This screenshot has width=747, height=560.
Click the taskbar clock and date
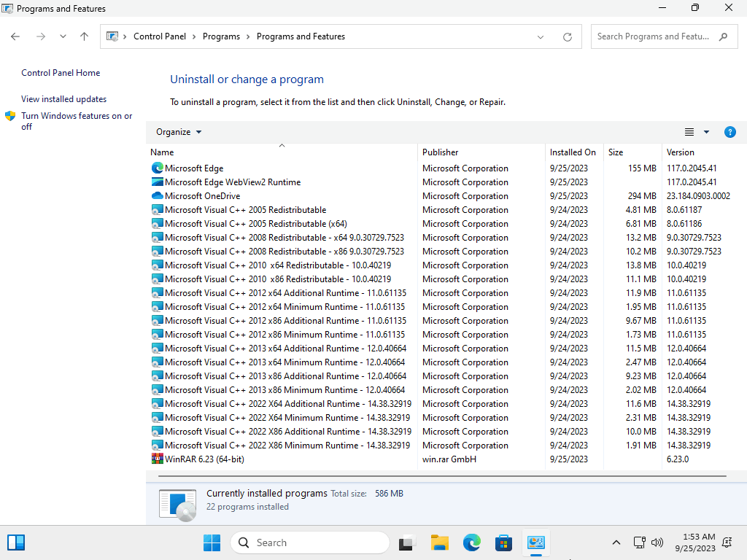pyautogui.click(x=694, y=542)
